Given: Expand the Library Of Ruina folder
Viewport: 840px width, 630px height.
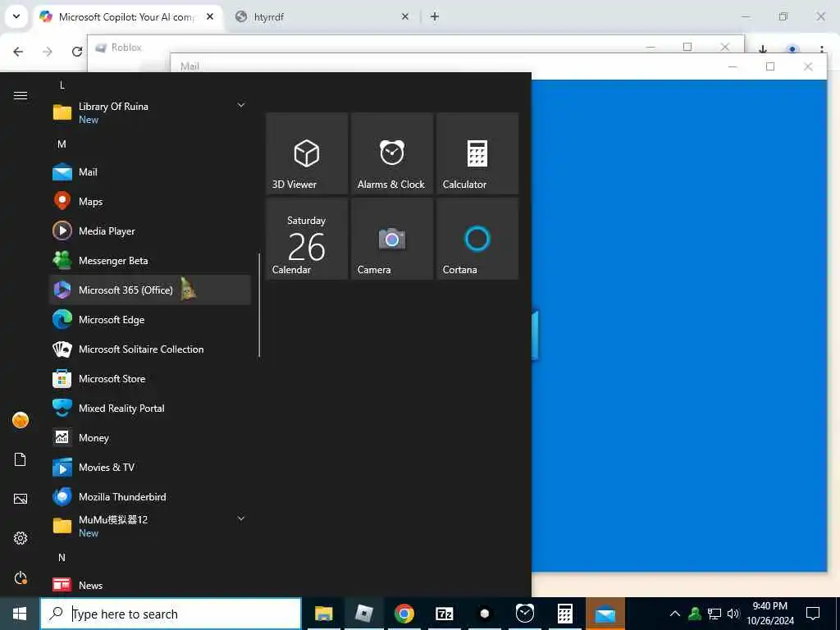Looking at the screenshot, I should 150,112.
